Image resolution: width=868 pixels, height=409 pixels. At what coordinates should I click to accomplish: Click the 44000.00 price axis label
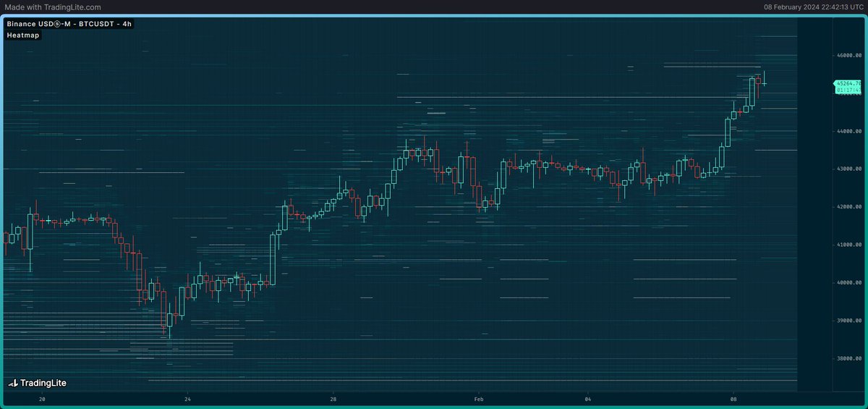coord(848,131)
